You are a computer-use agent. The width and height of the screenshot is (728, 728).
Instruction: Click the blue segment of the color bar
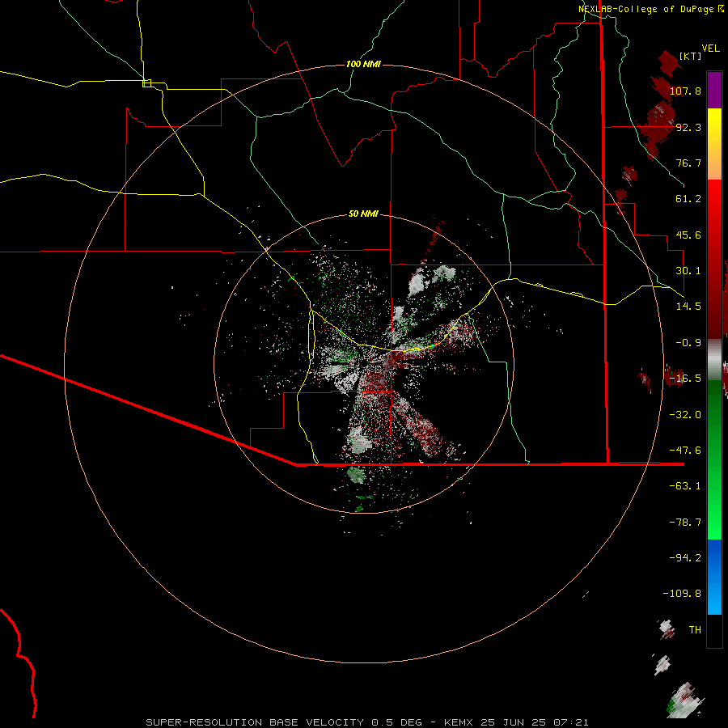[714, 577]
